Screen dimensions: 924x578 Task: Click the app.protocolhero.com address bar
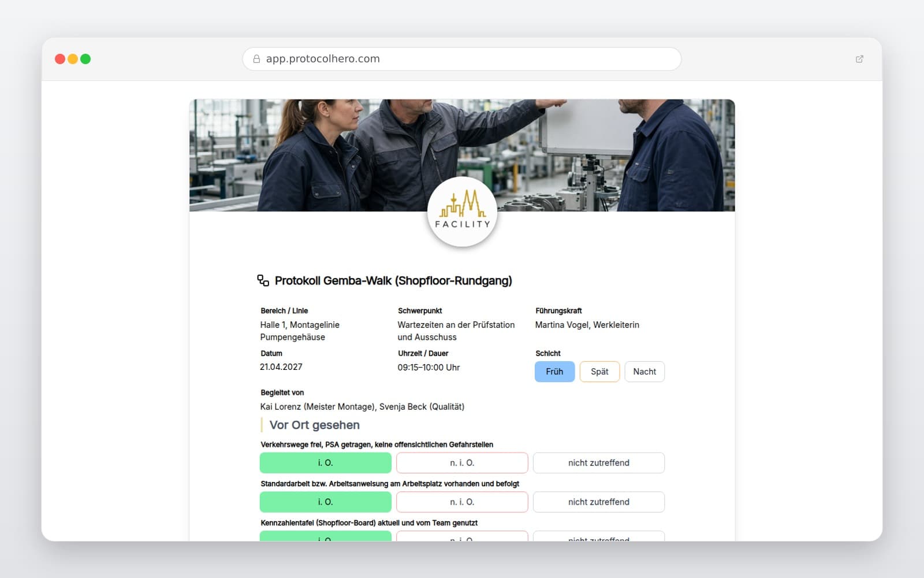(x=462, y=59)
